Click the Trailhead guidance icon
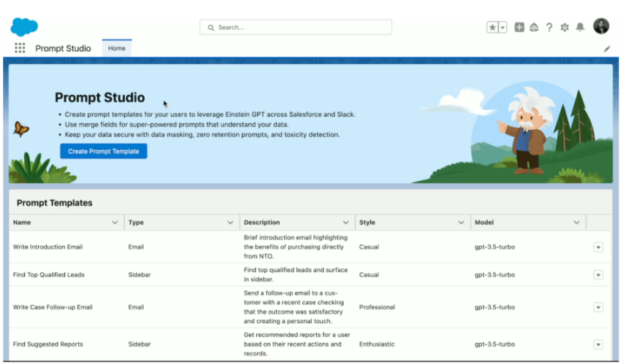 click(x=534, y=28)
